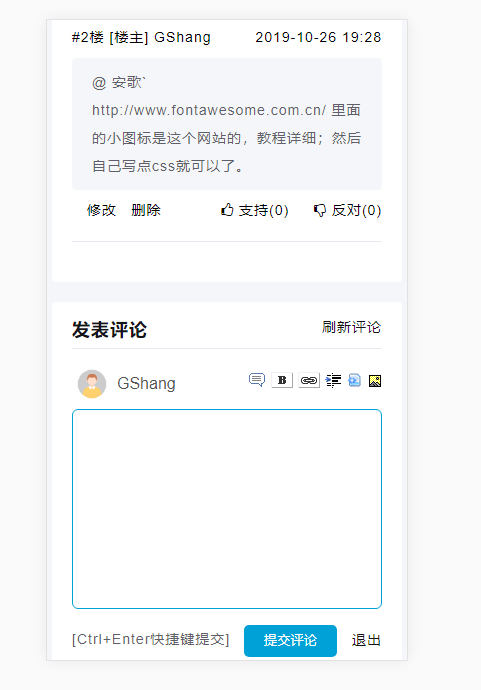The image size is (481, 690).
Task: Insert a hyperlink using the link icon
Action: 309,380
